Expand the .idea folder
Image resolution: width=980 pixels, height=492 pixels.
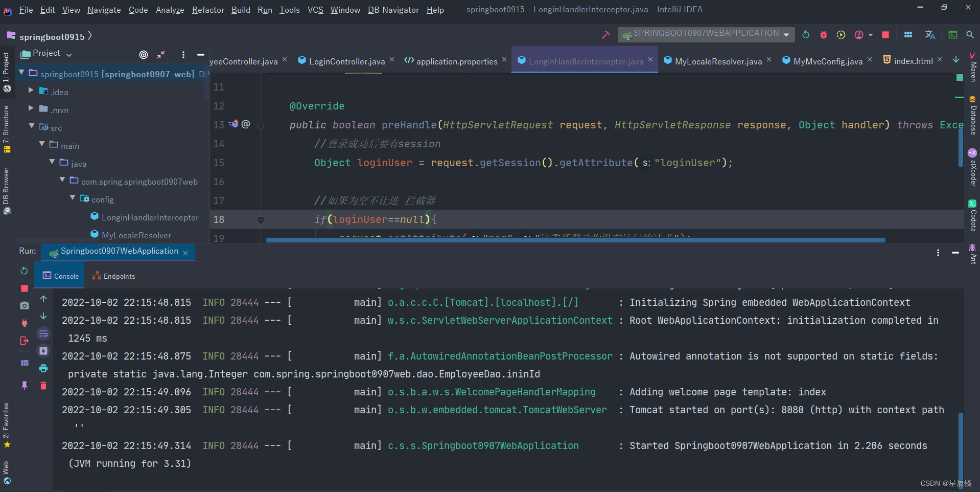pos(31,91)
